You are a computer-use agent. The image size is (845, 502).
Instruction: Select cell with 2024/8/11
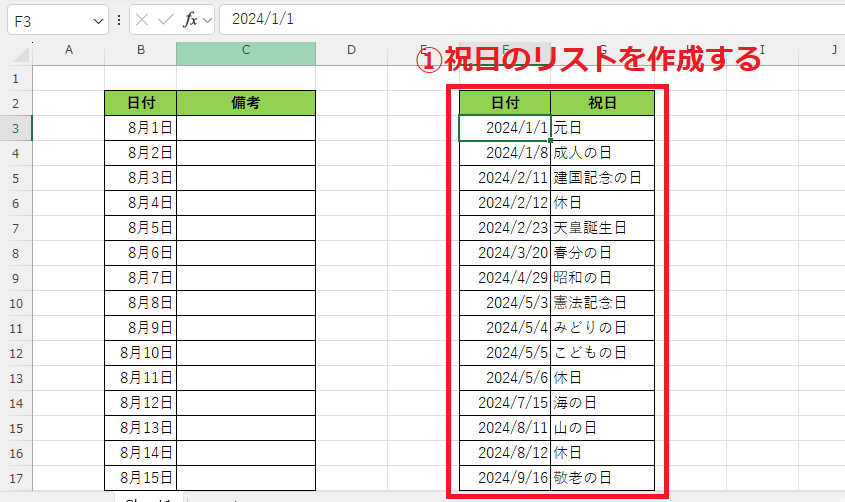click(x=505, y=428)
